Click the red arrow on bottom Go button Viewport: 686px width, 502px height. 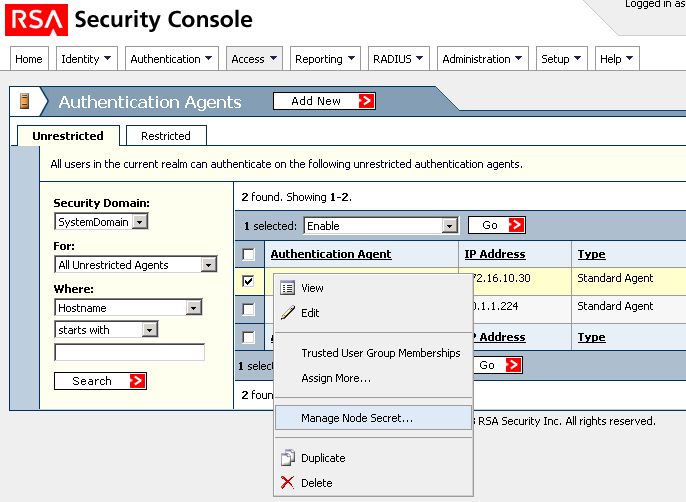pyautogui.click(x=513, y=365)
